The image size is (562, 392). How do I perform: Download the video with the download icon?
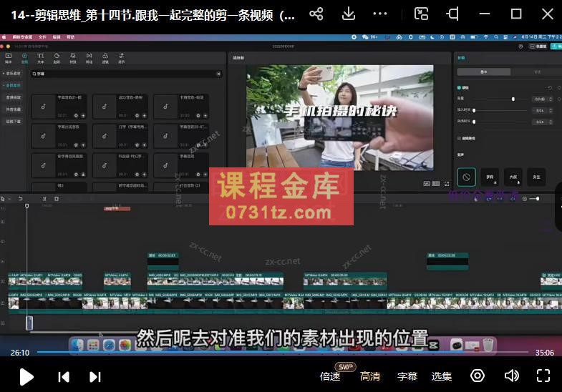coord(349,14)
